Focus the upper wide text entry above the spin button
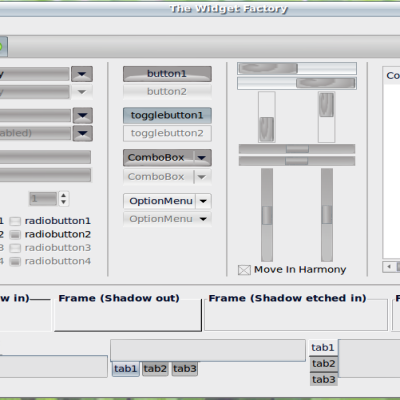The width and height of the screenshot is (400, 400). 45,157
